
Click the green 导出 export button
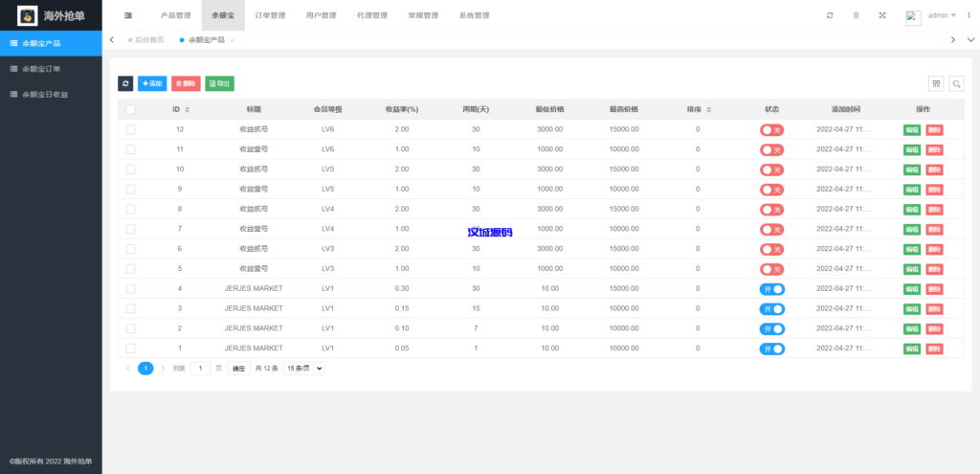pyautogui.click(x=219, y=84)
